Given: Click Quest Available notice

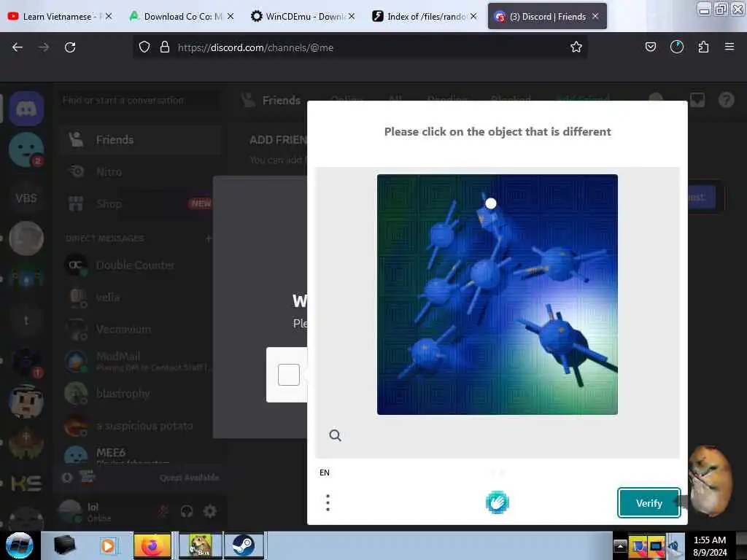Looking at the screenshot, I should point(189,477).
